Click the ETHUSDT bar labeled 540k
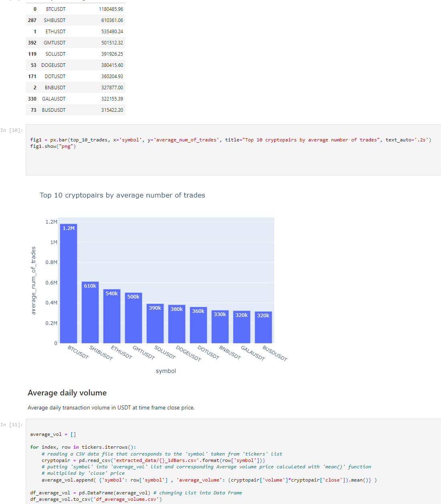The image size is (441, 504). coord(112,316)
